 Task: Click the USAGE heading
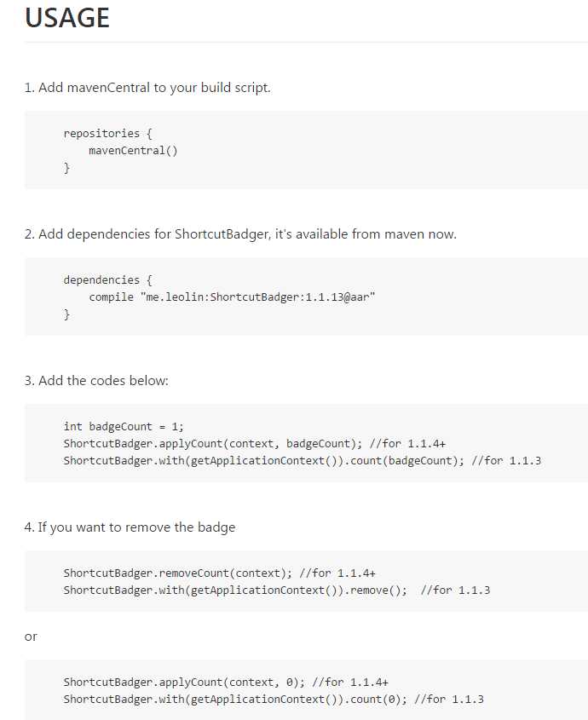tap(67, 18)
